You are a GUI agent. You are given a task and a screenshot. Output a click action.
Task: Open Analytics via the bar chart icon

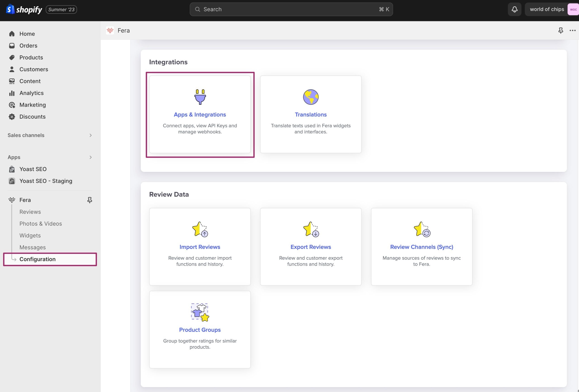click(x=12, y=93)
